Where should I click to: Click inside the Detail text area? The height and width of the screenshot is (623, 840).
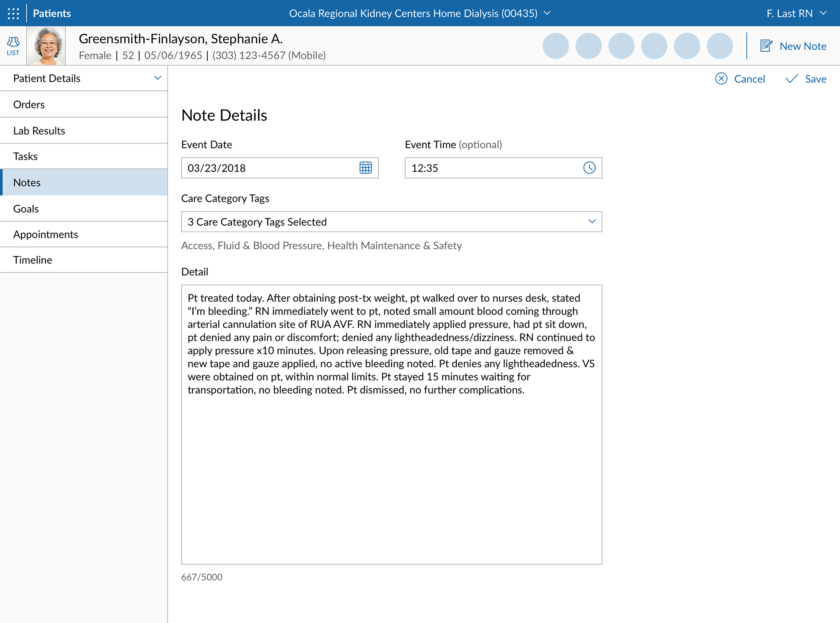click(x=392, y=425)
